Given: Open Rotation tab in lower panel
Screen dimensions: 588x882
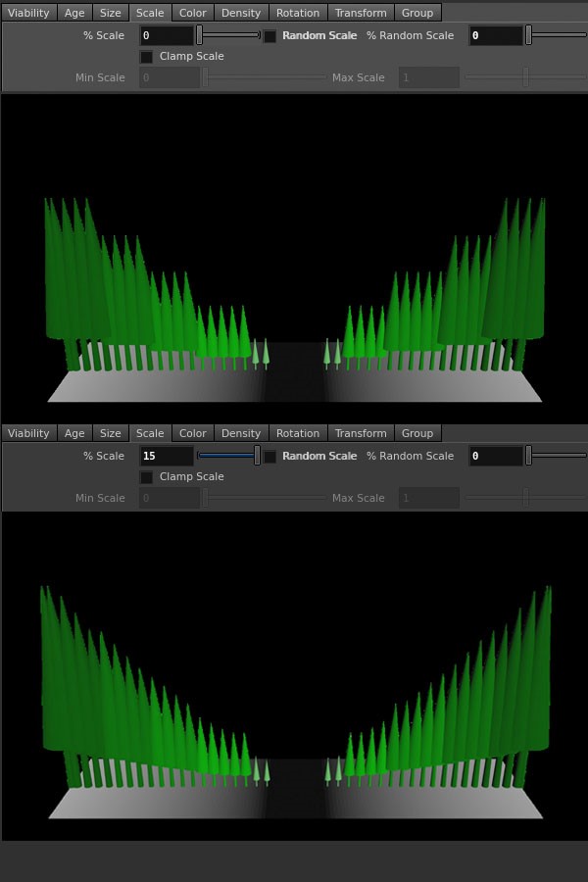Looking at the screenshot, I should pos(298,433).
